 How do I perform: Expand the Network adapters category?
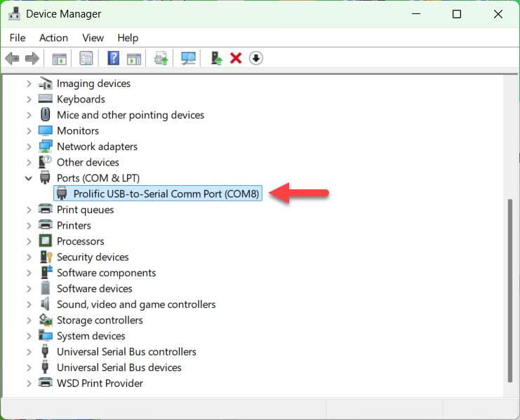click(x=29, y=147)
